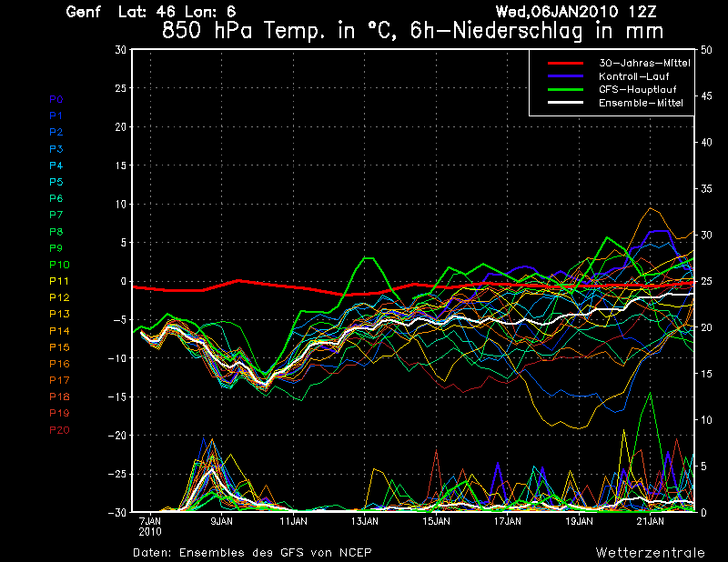Click the P12 ensemble member label
This screenshot has width=728, height=562.
point(59,297)
